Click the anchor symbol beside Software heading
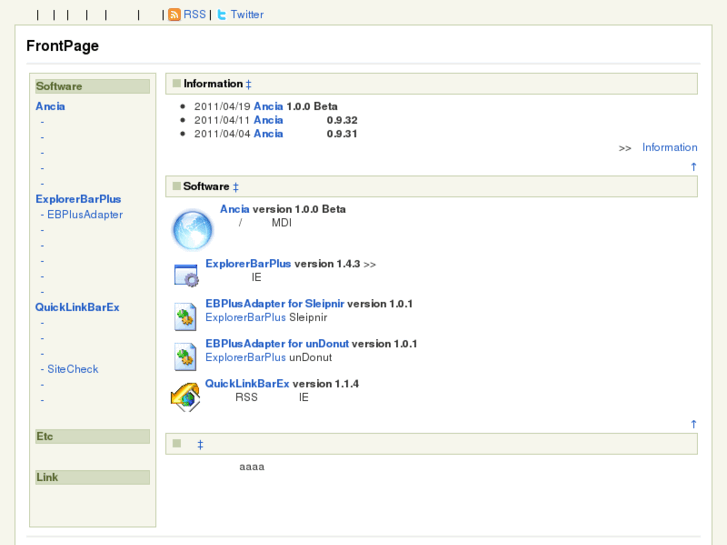Viewport: 727px width, 545px height. (x=236, y=187)
